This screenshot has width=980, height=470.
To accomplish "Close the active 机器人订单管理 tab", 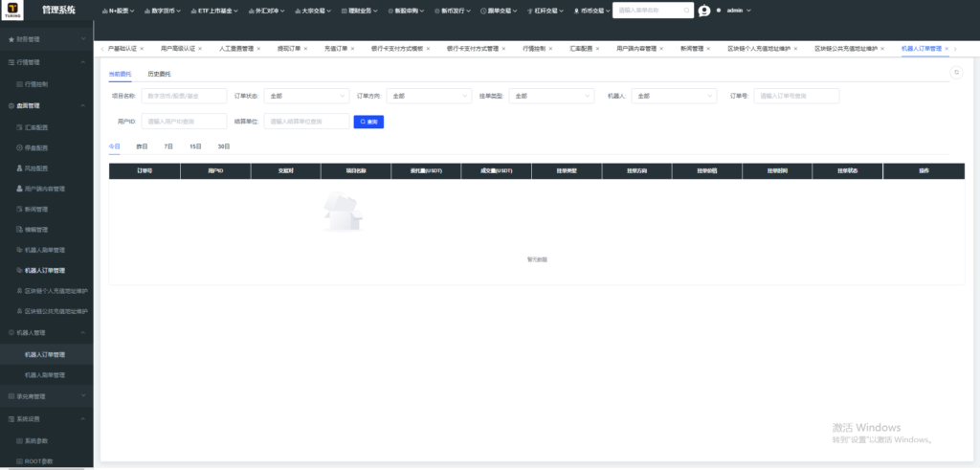I will click(x=947, y=49).
